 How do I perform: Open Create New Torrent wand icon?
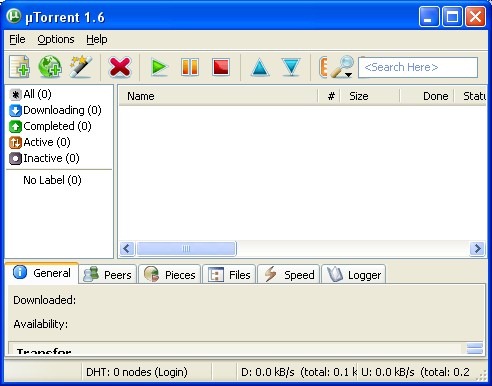pos(81,67)
